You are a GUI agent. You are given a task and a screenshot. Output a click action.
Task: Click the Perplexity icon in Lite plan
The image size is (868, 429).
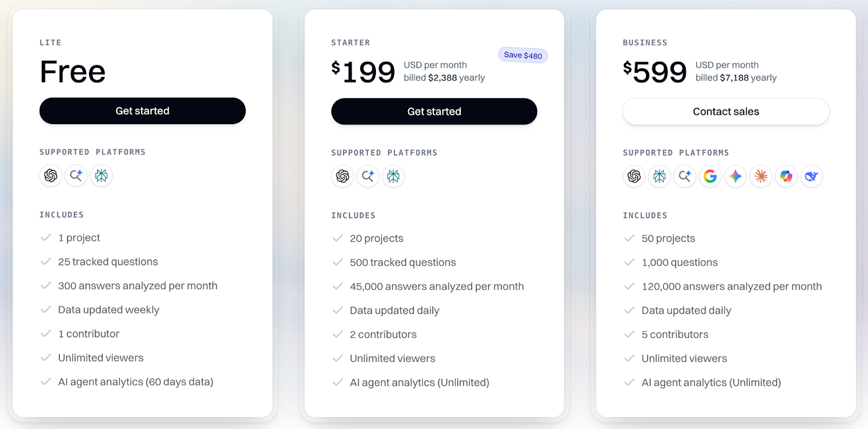[101, 175]
